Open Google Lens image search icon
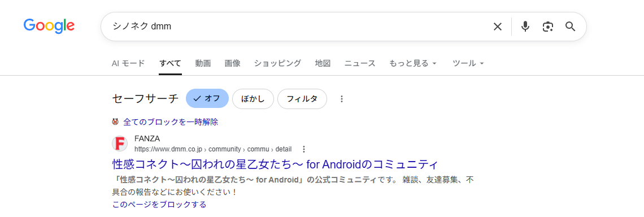This screenshot has height=217, width=644. click(547, 27)
